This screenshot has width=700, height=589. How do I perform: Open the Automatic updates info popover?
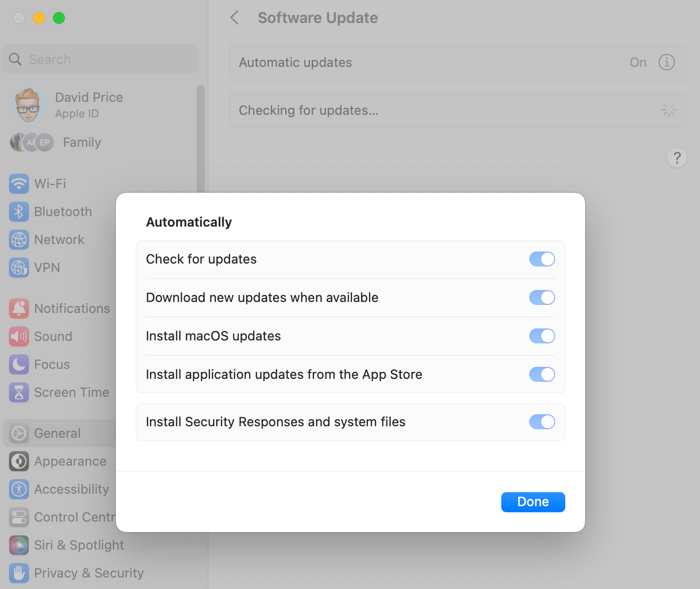point(667,62)
